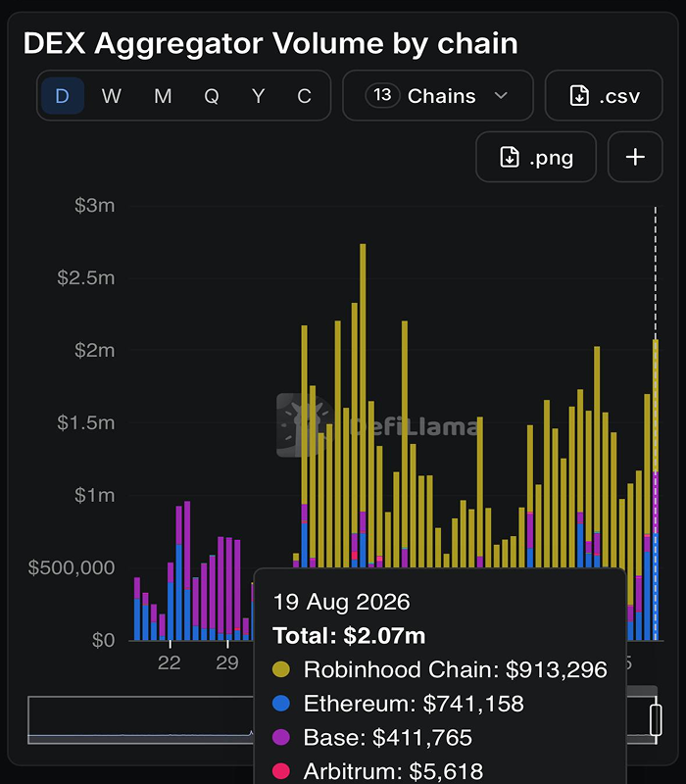Click the plus add-to-dashboard button

(x=635, y=157)
